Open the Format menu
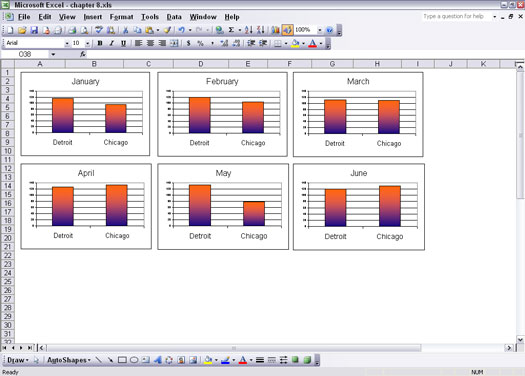 coord(121,17)
